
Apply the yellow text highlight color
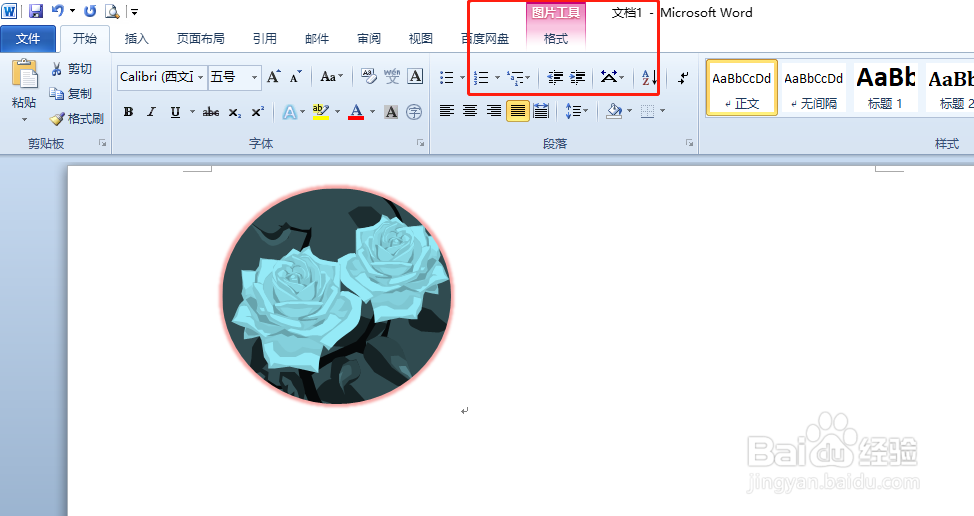(x=321, y=112)
